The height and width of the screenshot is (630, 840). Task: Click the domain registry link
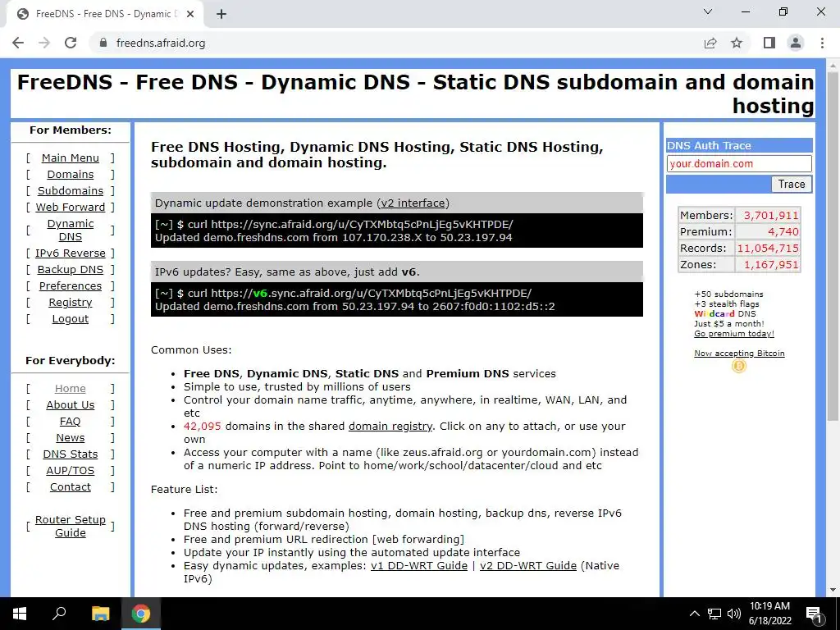[390, 426]
